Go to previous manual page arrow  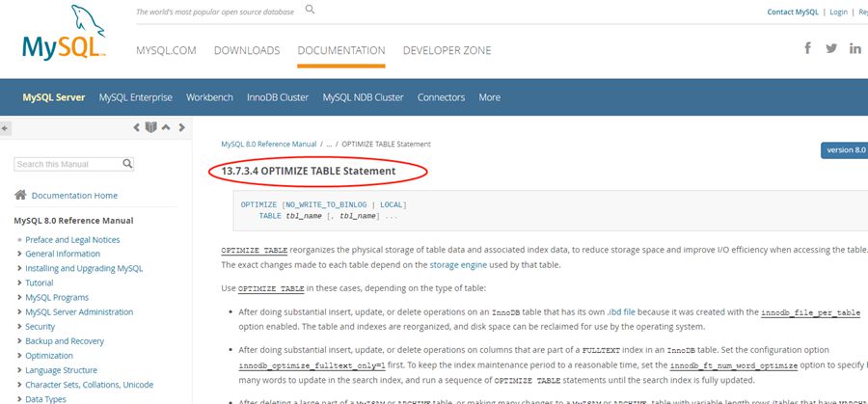[x=136, y=127]
